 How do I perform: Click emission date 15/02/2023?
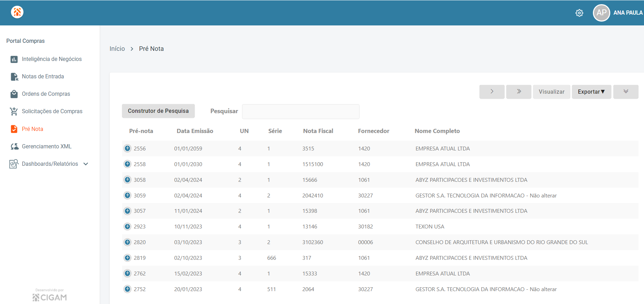188,274
